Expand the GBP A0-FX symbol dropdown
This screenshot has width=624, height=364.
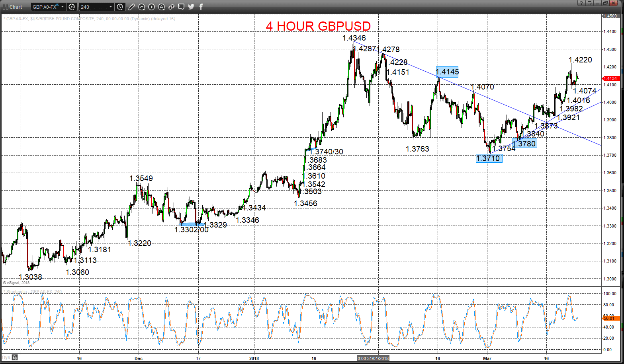coord(63,7)
